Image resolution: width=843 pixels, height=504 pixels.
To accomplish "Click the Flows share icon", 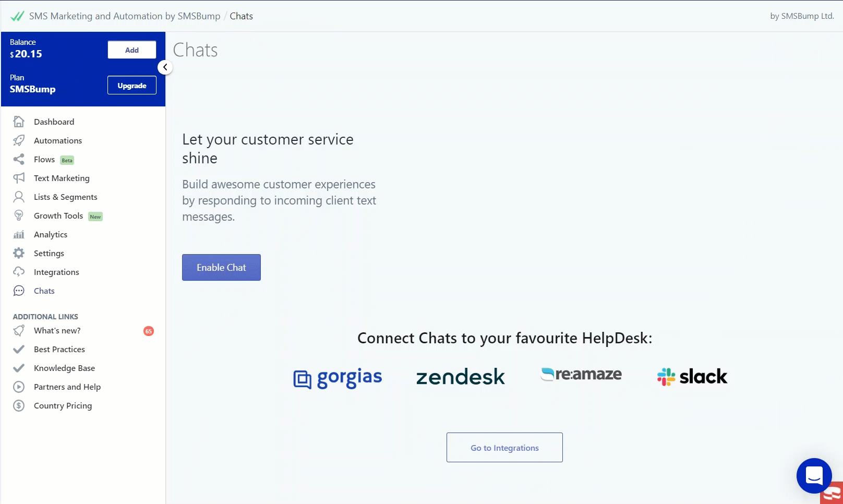I will click(x=19, y=159).
